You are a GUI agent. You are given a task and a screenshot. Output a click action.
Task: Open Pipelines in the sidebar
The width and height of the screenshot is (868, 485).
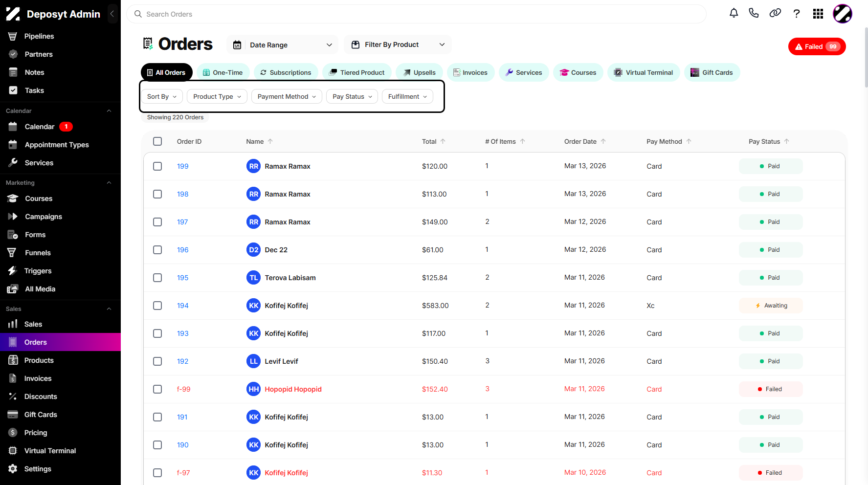pos(39,36)
